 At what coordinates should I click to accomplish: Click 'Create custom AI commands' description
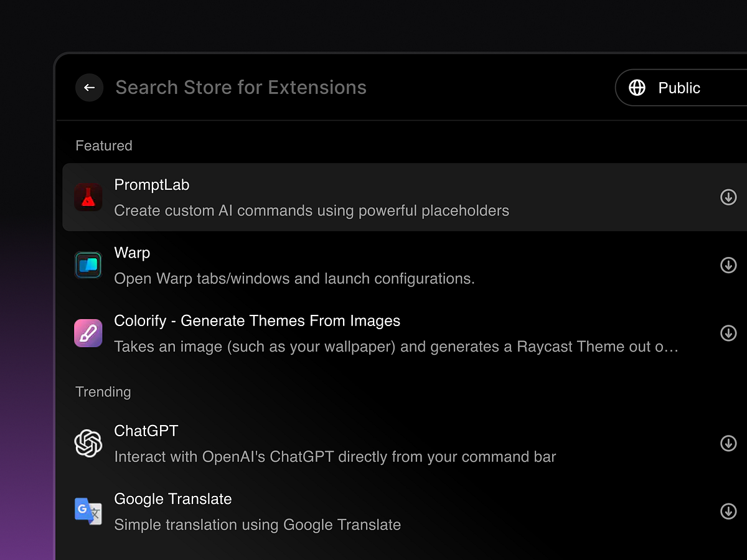tap(312, 211)
